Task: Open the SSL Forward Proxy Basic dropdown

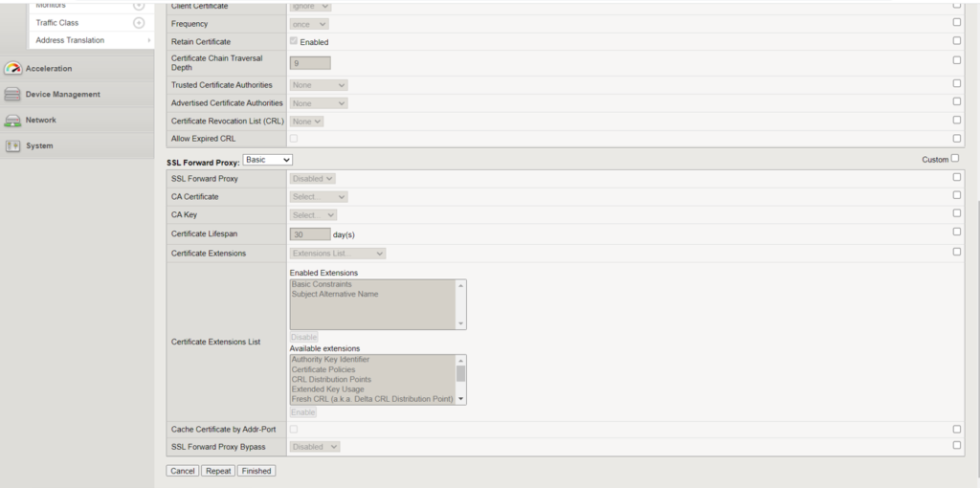Action: pyautogui.click(x=268, y=160)
